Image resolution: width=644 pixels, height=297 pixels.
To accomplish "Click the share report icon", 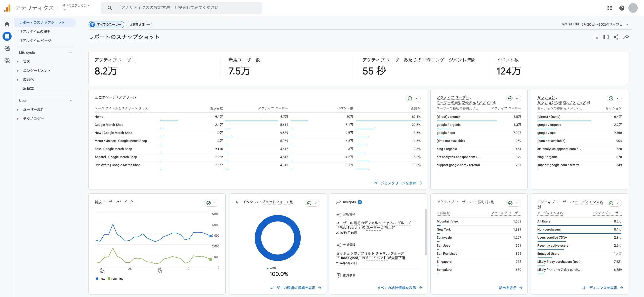I will coord(616,37).
